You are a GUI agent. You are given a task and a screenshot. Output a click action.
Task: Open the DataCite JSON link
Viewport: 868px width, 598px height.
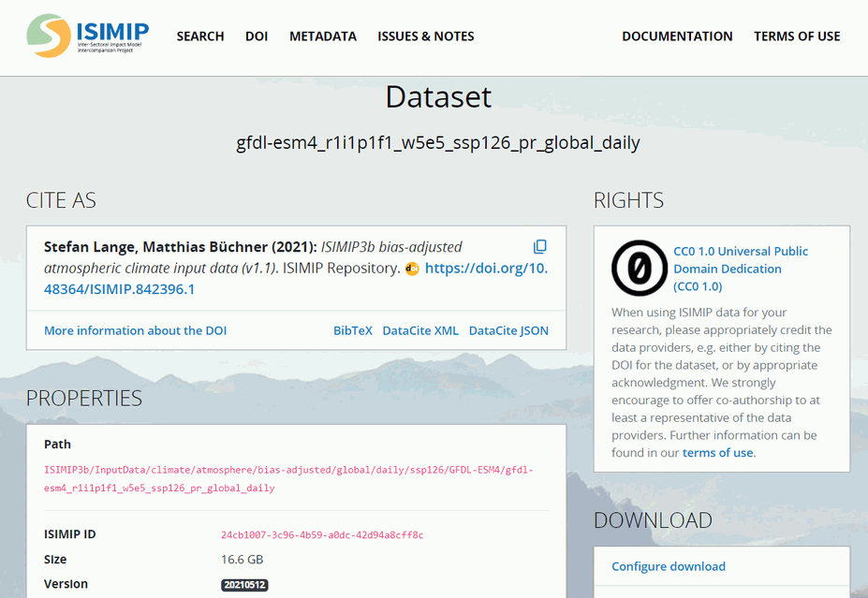pos(508,330)
